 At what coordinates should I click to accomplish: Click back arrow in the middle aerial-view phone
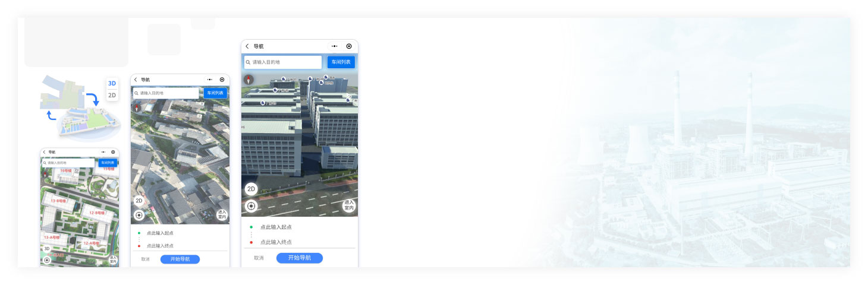click(x=136, y=80)
